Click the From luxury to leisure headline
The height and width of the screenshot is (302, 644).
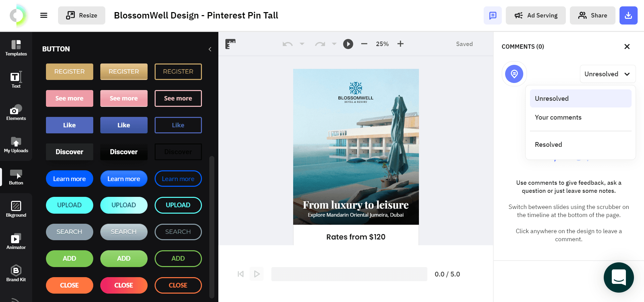(x=356, y=205)
